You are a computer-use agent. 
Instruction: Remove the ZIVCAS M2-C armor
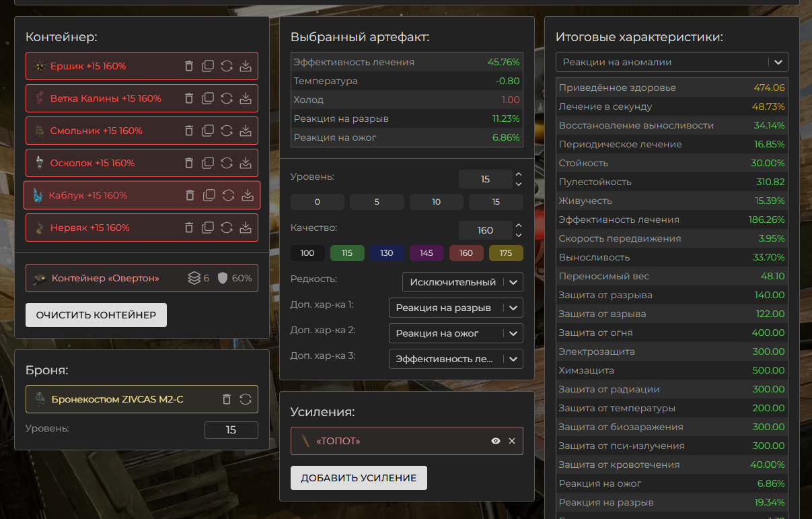point(227,399)
